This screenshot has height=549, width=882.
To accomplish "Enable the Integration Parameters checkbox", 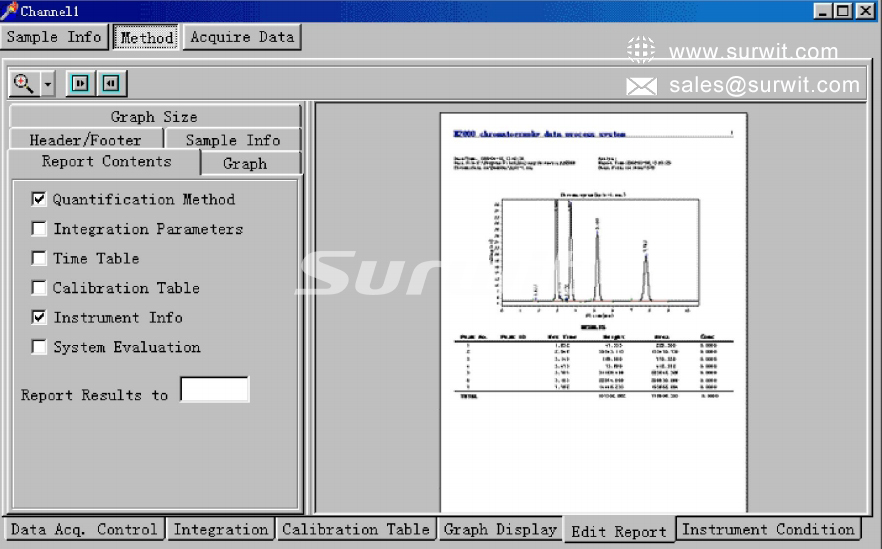I will [39, 229].
